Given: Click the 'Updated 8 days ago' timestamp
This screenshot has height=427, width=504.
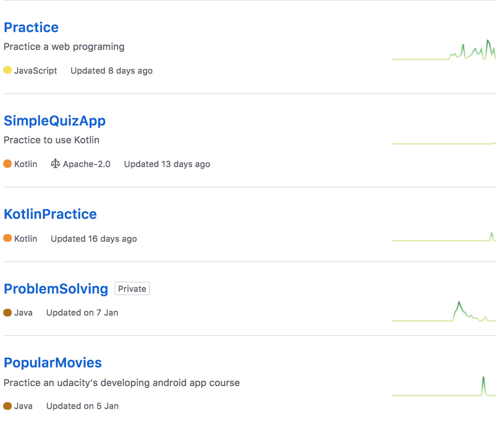Looking at the screenshot, I should [x=111, y=71].
